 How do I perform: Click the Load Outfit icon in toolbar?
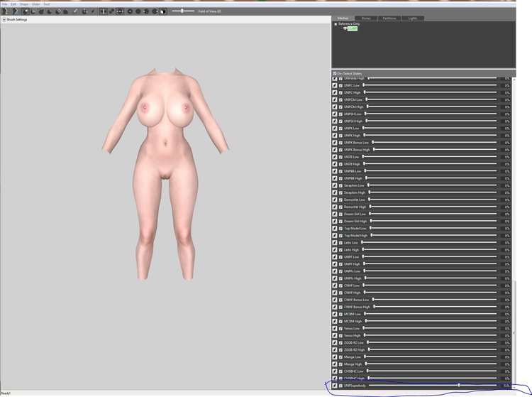[x=16, y=11]
